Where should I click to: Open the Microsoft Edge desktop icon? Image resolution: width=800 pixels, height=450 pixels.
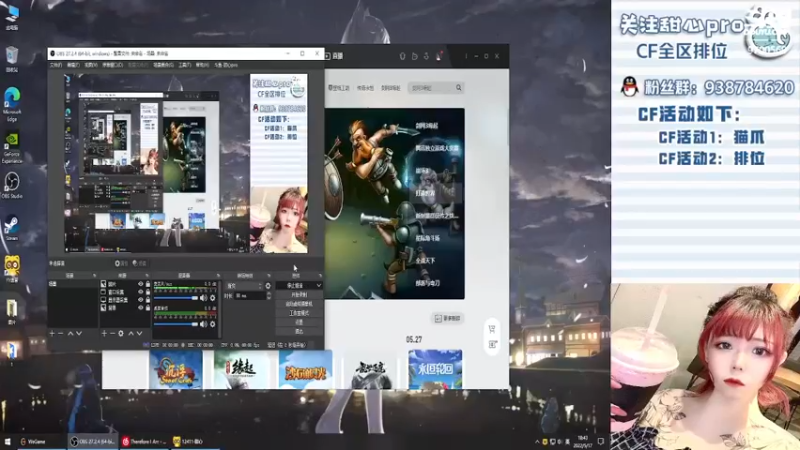click(12, 104)
